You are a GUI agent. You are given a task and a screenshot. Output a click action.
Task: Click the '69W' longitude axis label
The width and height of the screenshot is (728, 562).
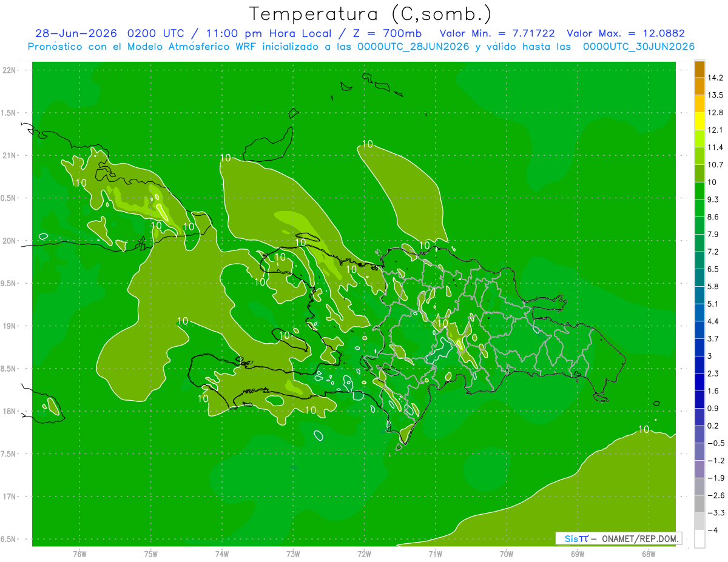[x=578, y=554]
